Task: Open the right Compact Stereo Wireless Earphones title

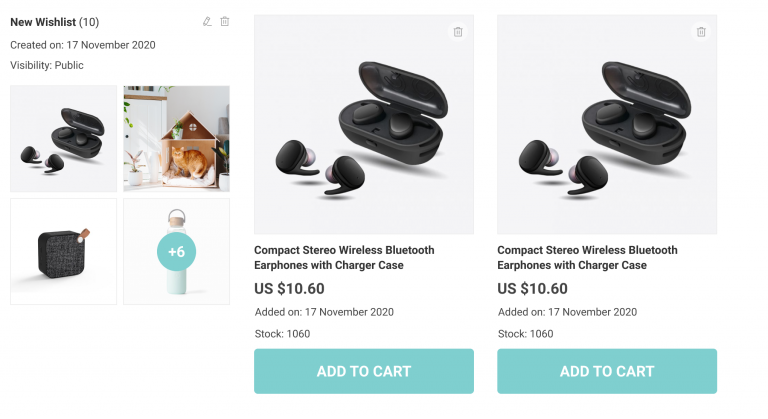Action: [587, 257]
